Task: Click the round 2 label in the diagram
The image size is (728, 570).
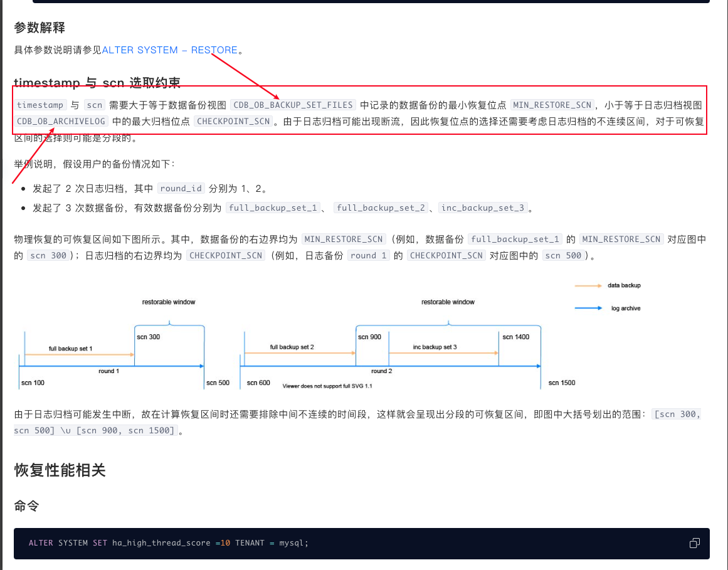Action: click(382, 371)
